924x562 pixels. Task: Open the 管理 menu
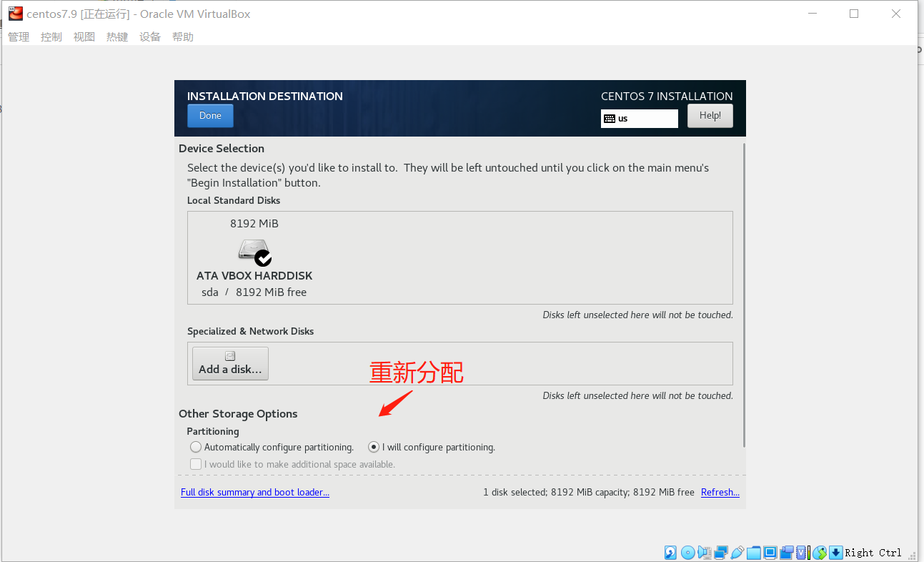pyautogui.click(x=19, y=36)
